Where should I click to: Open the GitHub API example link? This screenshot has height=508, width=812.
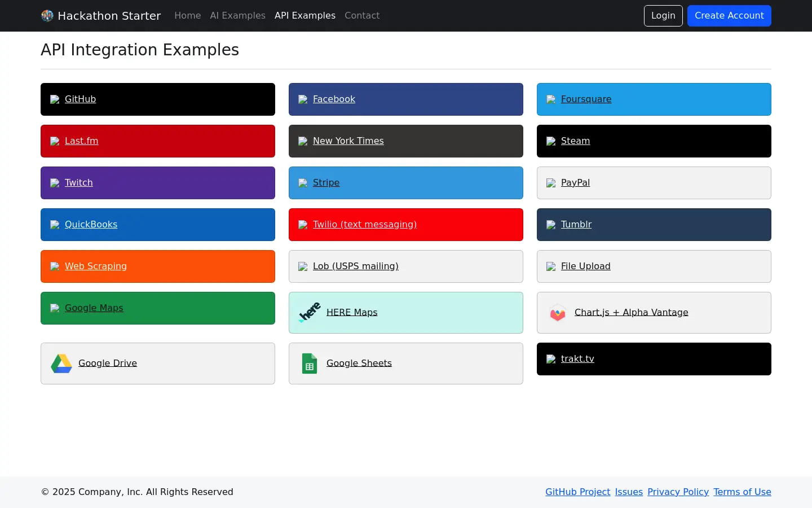80,99
